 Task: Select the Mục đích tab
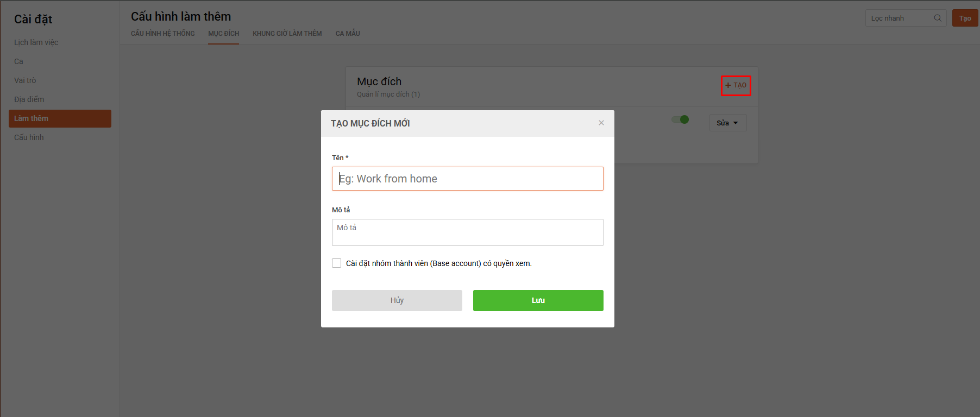(x=223, y=34)
